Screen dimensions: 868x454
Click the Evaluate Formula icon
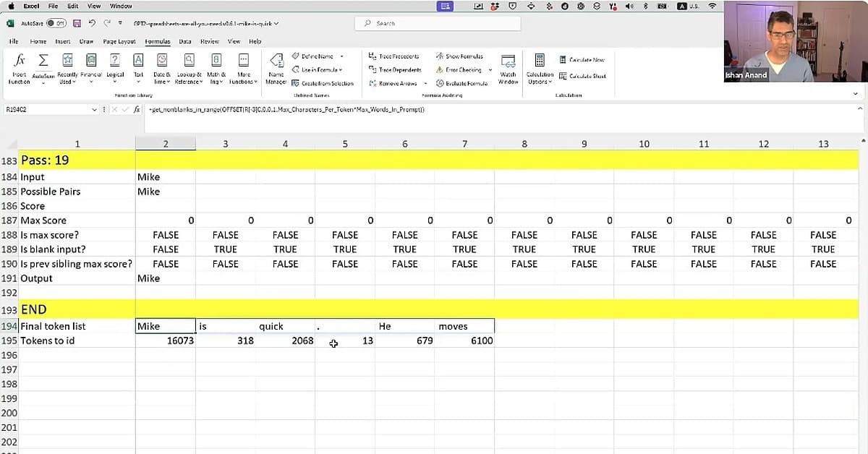(462, 83)
